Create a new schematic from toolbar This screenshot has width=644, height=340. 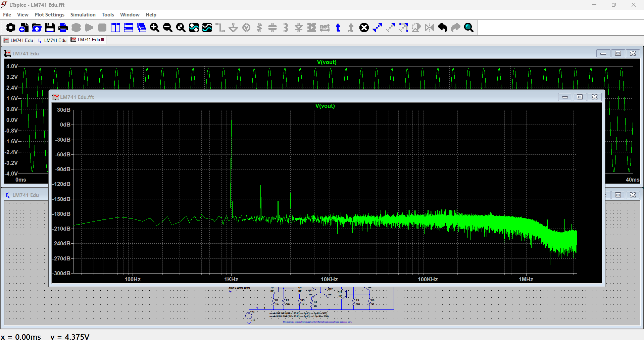(x=23, y=28)
